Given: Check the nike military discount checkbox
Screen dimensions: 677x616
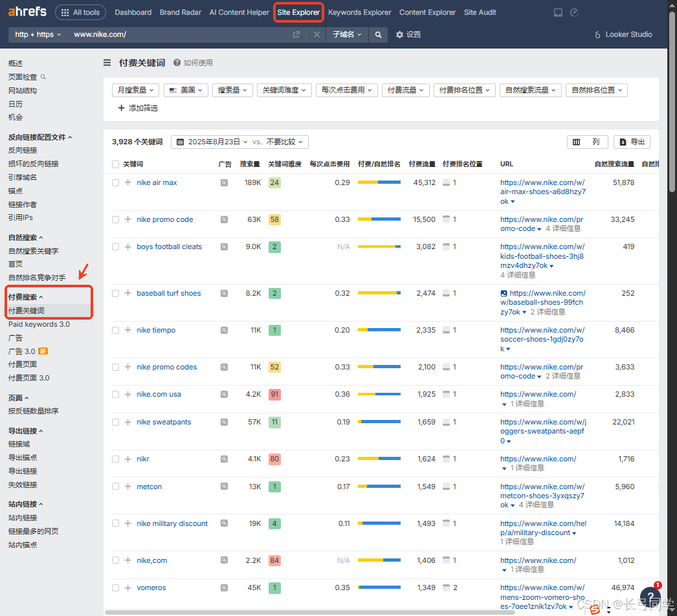Looking at the screenshot, I should coord(115,523).
